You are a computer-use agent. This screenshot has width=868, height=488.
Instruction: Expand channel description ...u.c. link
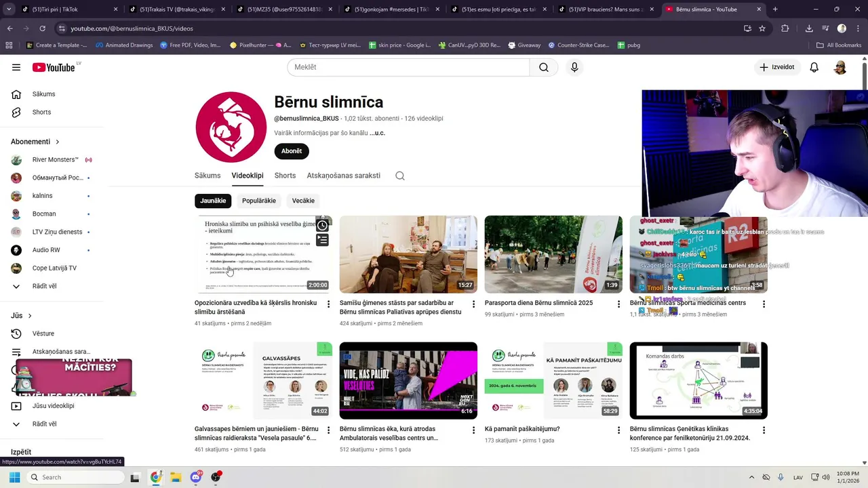(x=377, y=133)
